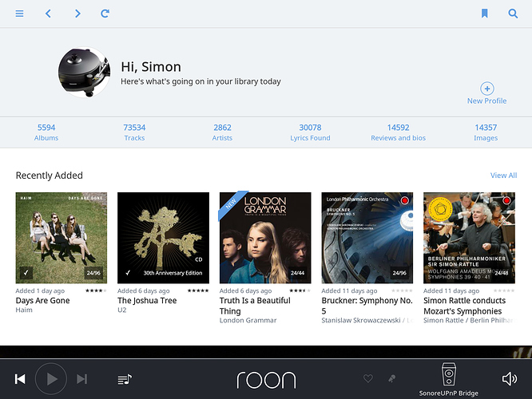
Task: Skip to the next track
Action: pos(82,379)
